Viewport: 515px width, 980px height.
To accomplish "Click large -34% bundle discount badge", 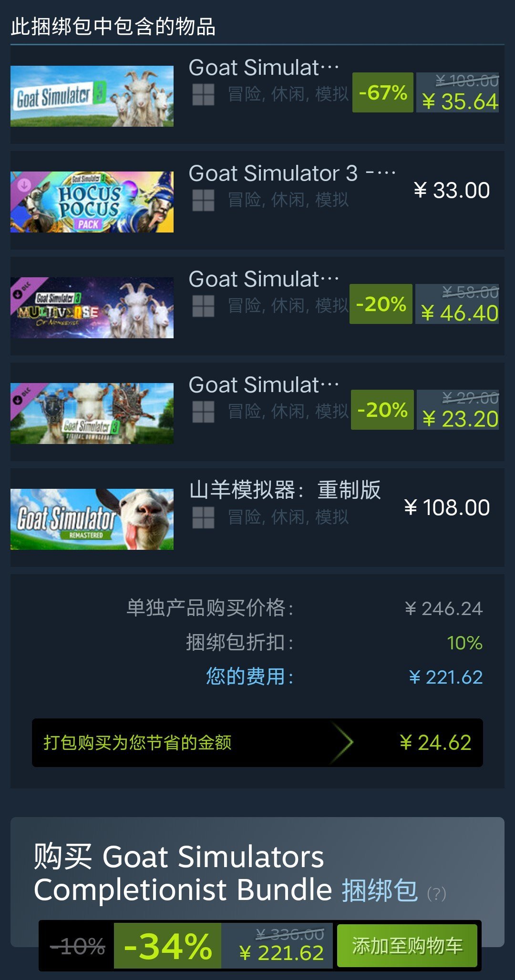I will pos(168,946).
